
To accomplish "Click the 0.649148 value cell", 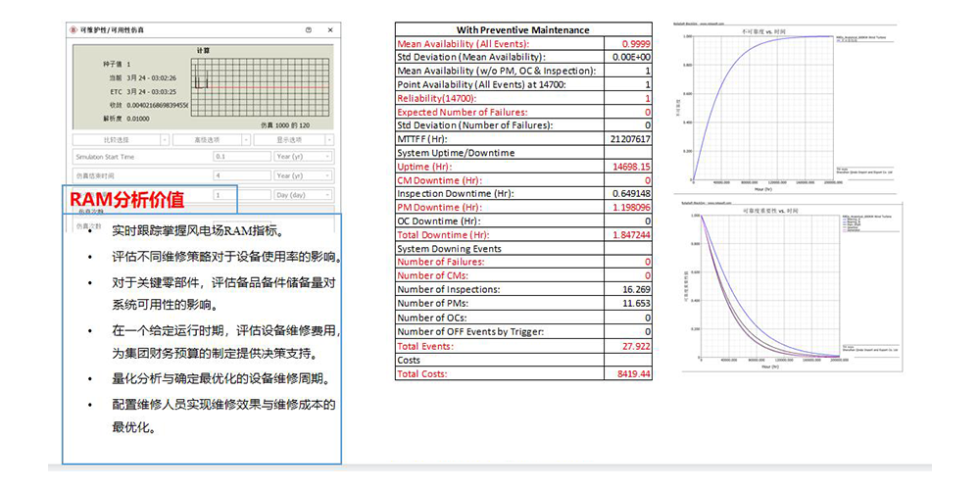I will coord(628,194).
